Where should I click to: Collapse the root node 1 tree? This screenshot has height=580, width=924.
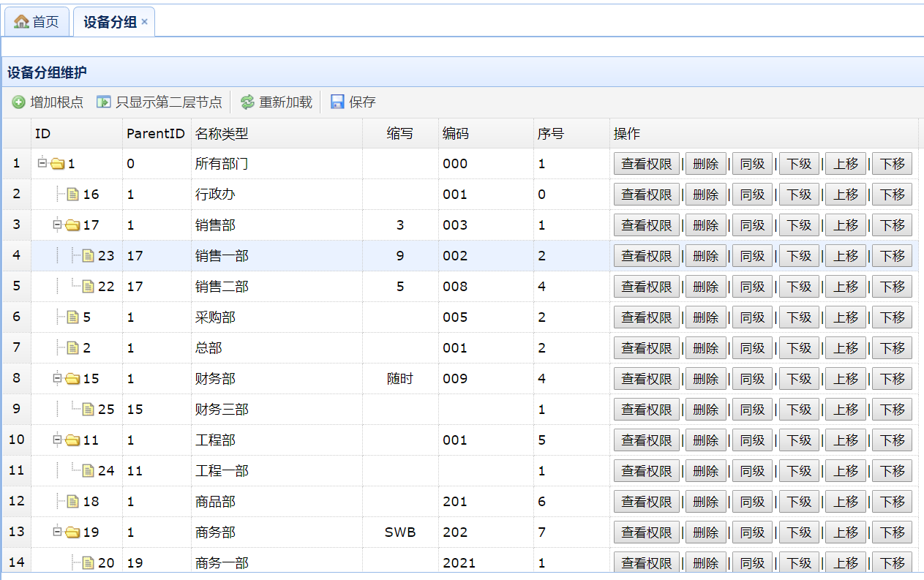tap(42, 163)
